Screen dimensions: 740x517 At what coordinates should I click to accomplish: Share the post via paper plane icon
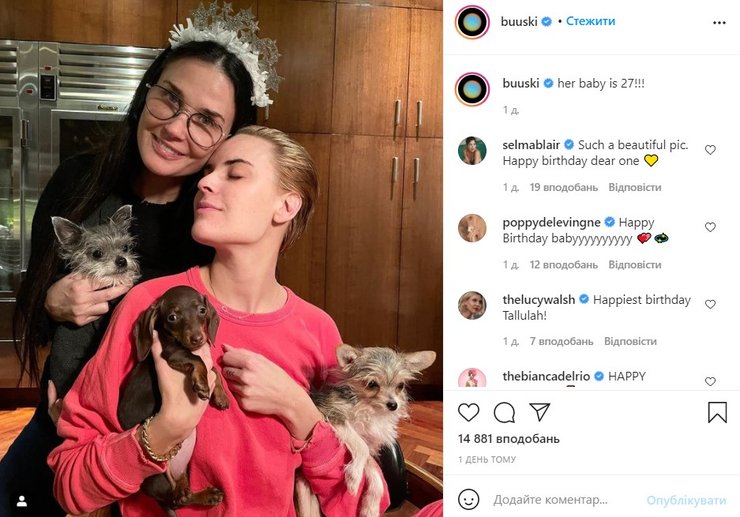click(x=539, y=412)
